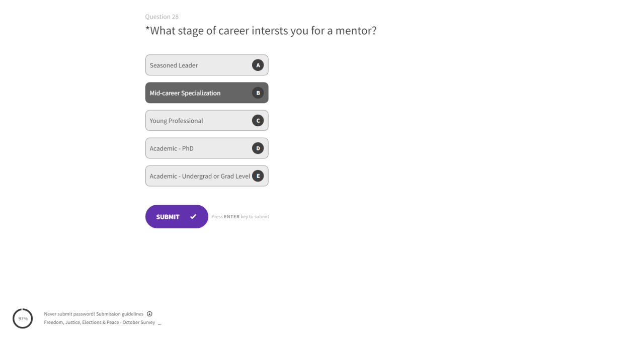Open the Submission guidelines link
Screen dimensions: 644x337
120,314
